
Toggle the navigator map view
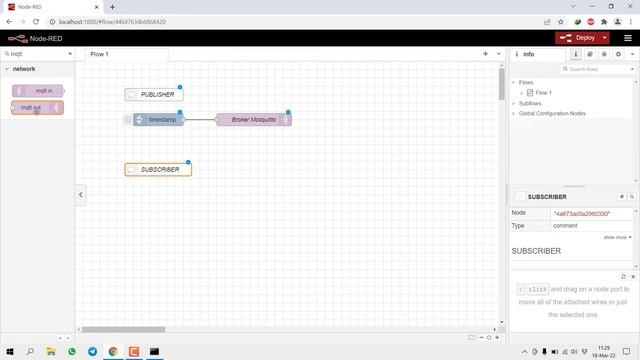(x=471, y=338)
